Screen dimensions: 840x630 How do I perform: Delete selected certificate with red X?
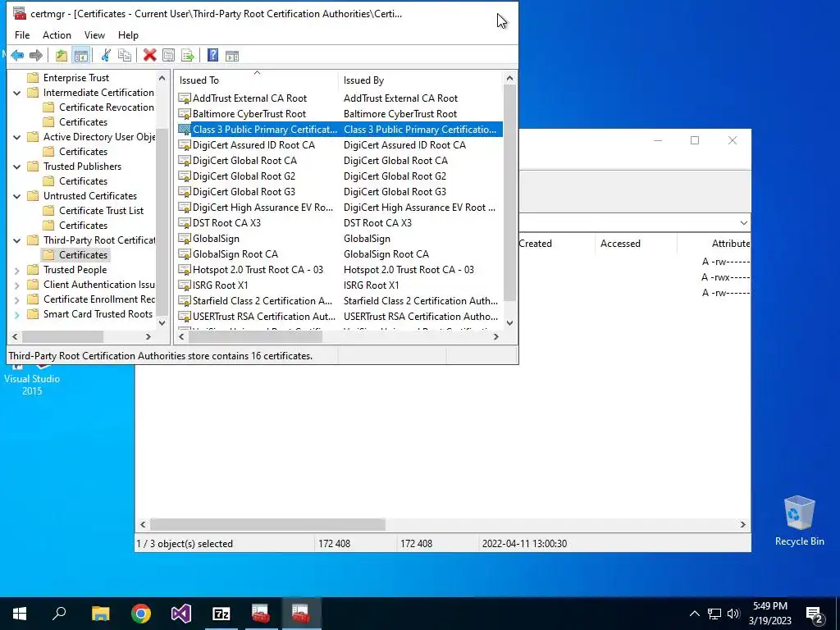click(x=150, y=55)
